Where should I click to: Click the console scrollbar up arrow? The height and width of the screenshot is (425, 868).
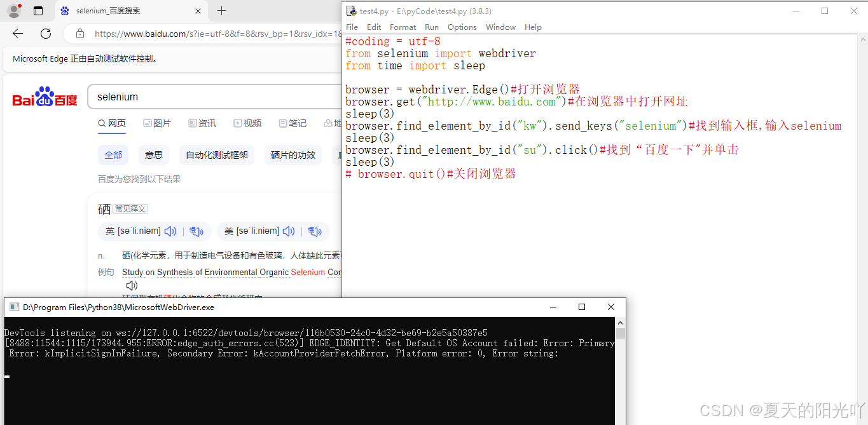[621, 322]
